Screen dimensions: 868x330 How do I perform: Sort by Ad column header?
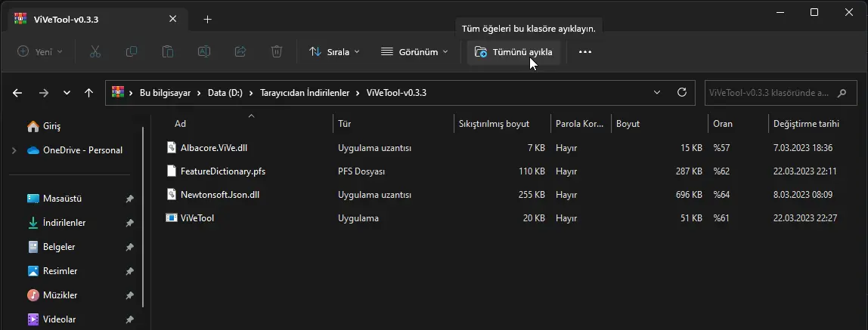pyautogui.click(x=181, y=124)
